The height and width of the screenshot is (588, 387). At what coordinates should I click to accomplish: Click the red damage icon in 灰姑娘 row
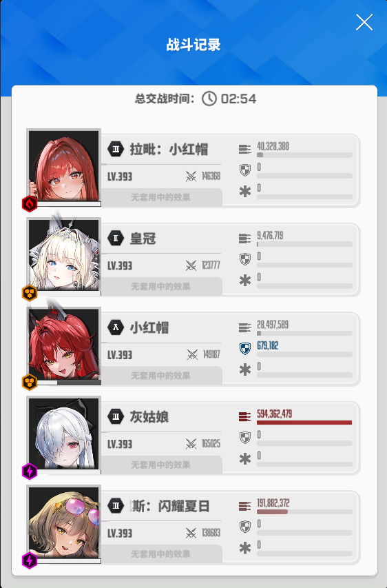244,416
